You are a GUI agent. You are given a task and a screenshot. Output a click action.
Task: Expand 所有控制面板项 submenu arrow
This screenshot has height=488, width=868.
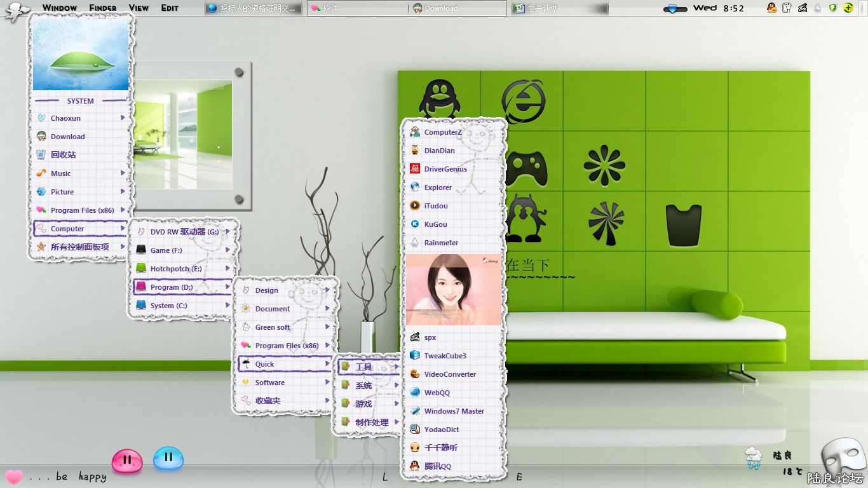[123, 247]
